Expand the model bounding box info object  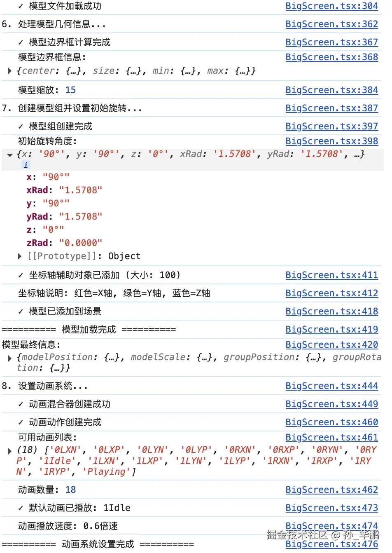[x=9, y=70]
